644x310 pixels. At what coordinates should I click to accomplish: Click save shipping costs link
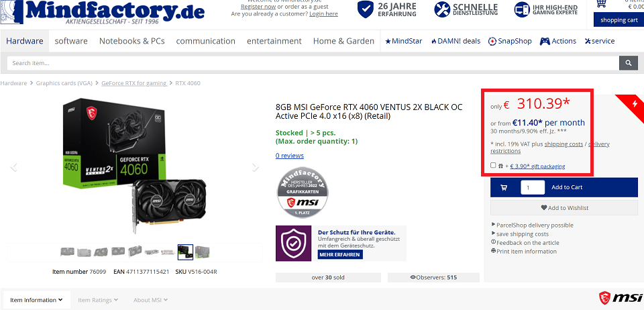522,234
